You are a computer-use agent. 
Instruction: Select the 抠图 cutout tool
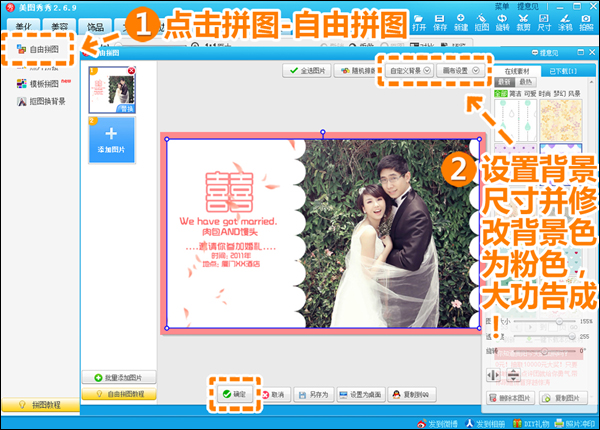pos(481,23)
